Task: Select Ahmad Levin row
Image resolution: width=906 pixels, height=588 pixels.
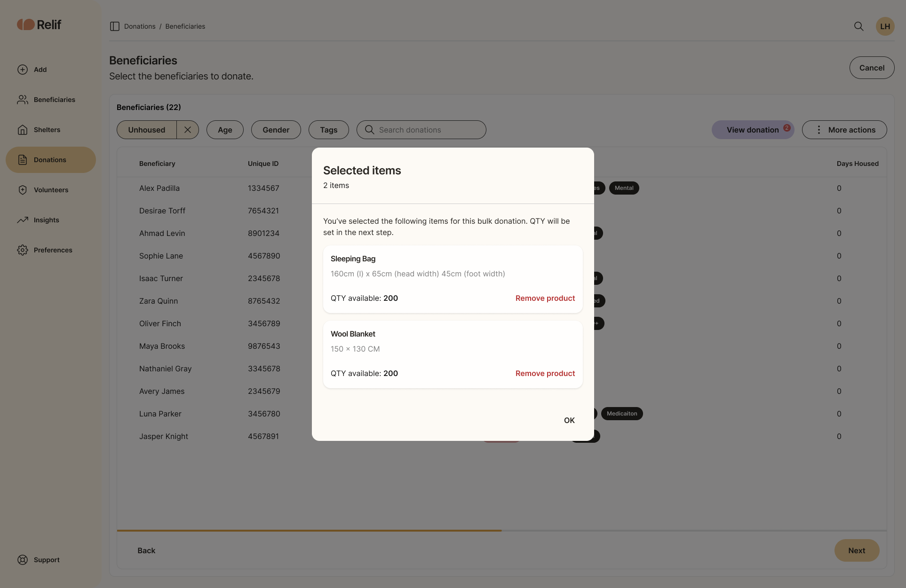Action: coord(162,233)
